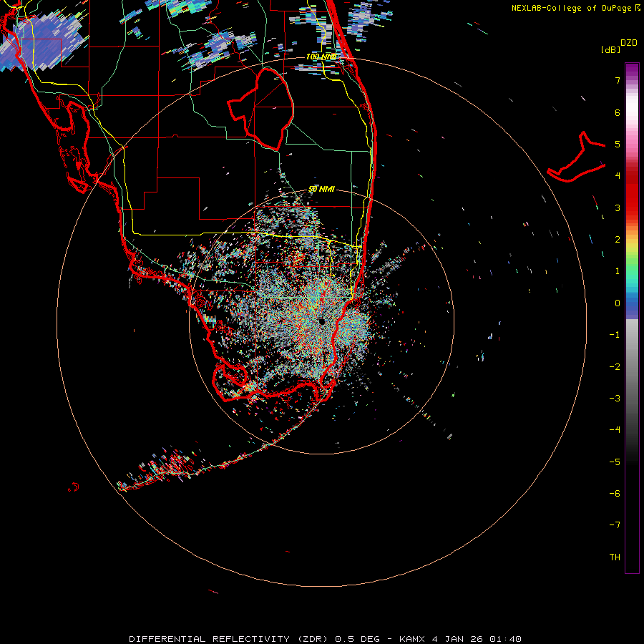Screen dimensions: 644x644
Task: Click the 100 NMI range ring label
Action: click(x=321, y=57)
